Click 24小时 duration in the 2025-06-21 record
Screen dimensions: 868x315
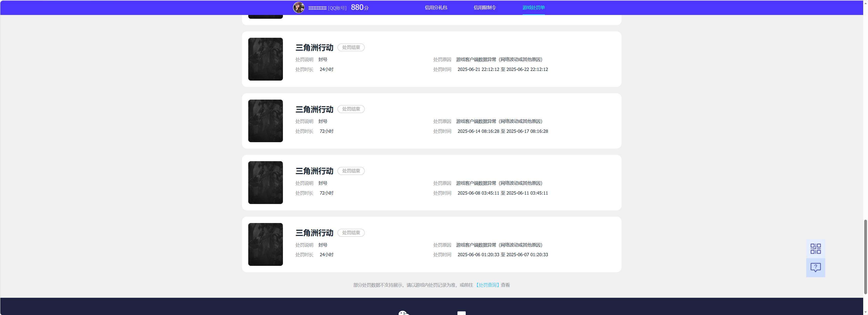tap(326, 69)
